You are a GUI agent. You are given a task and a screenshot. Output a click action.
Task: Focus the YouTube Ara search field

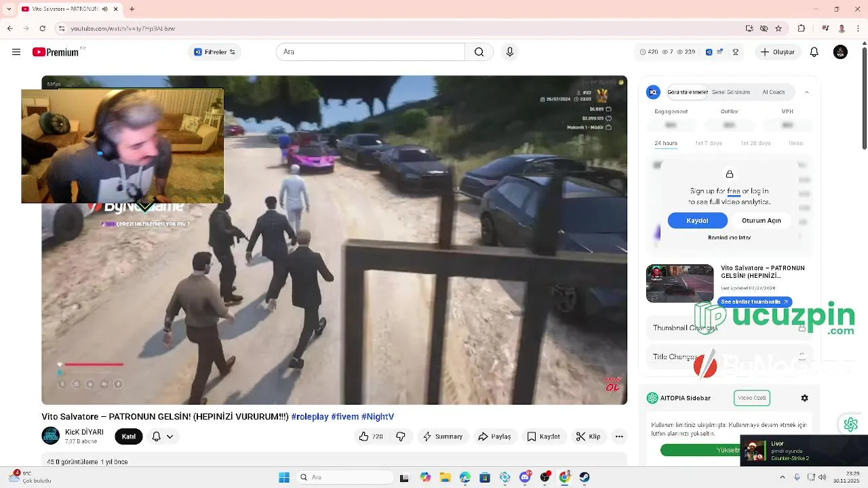point(370,52)
